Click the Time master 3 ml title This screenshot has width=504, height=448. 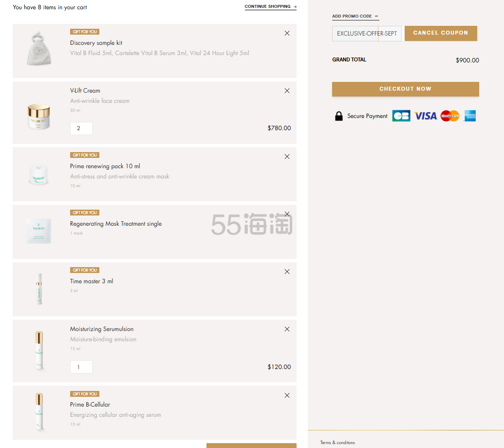92,281
